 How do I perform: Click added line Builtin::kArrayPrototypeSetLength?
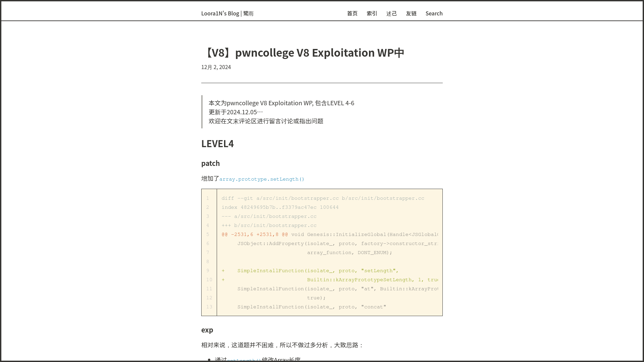pyautogui.click(x=330, y=280)
